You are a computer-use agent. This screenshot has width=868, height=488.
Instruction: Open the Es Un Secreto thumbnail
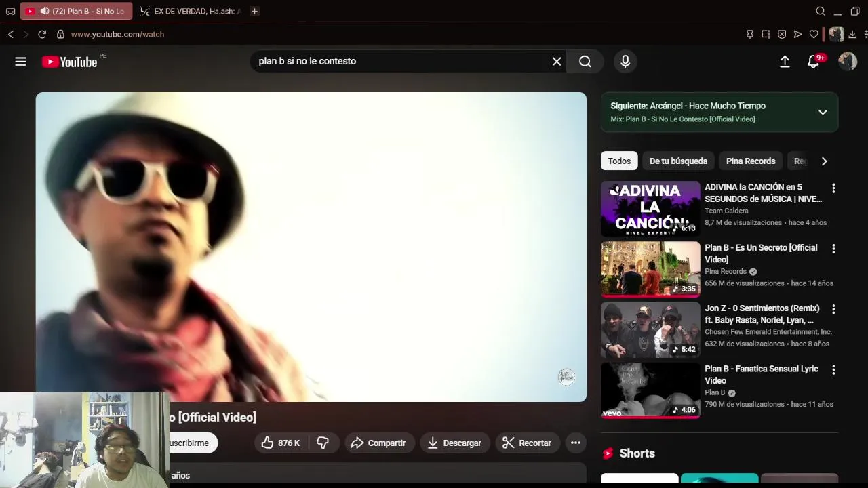650,269
